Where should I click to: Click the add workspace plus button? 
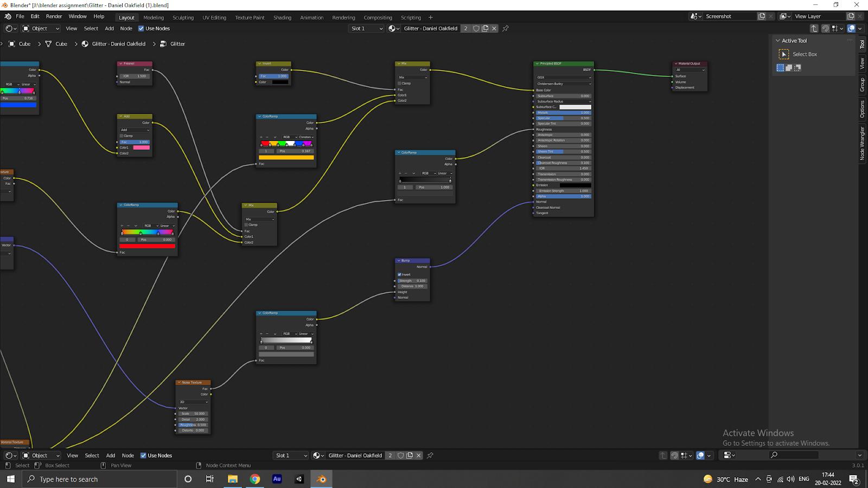[430, 17]
